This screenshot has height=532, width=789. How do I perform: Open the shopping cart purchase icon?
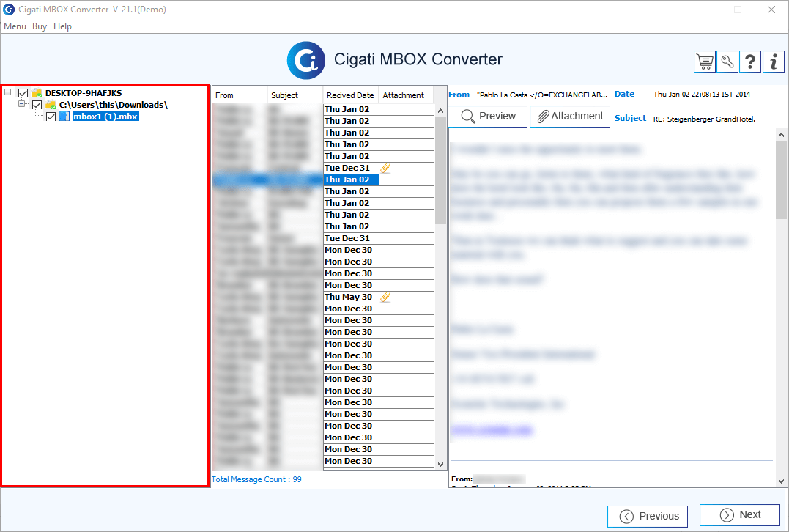tap(705, 62)
